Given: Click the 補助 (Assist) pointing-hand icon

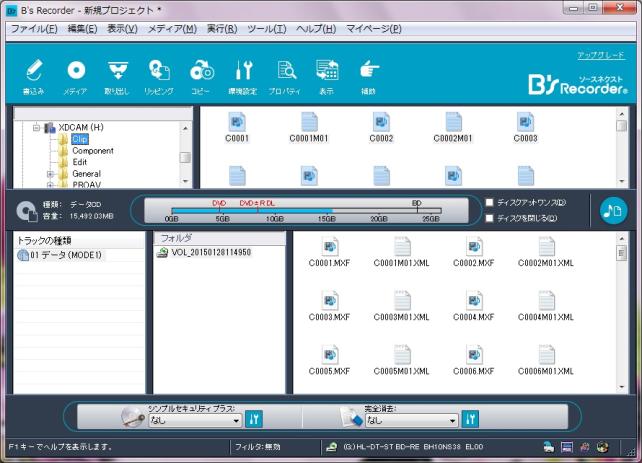Looking at the screenshot, I should 368,77.
